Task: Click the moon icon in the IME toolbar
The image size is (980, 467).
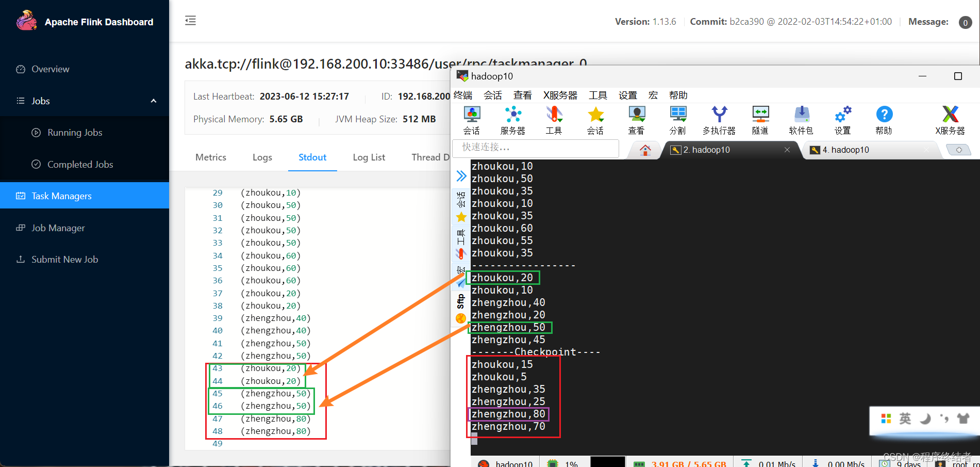Action: click(925, 418)
